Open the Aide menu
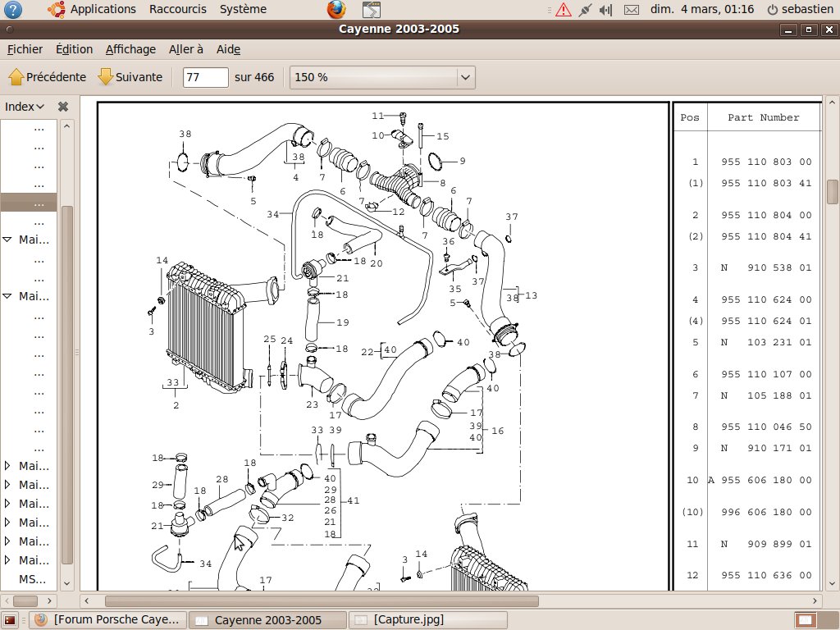840x630 pixels. point(228,49)
